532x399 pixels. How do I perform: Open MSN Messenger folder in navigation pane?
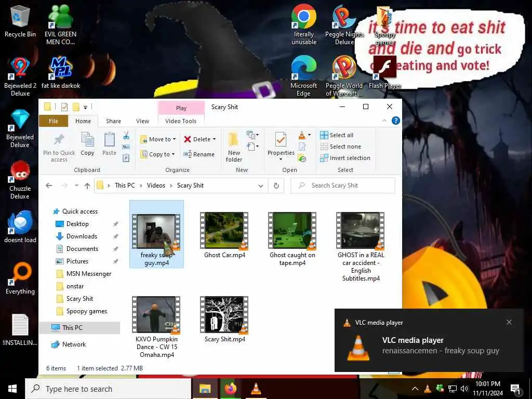tap(89, 274)
